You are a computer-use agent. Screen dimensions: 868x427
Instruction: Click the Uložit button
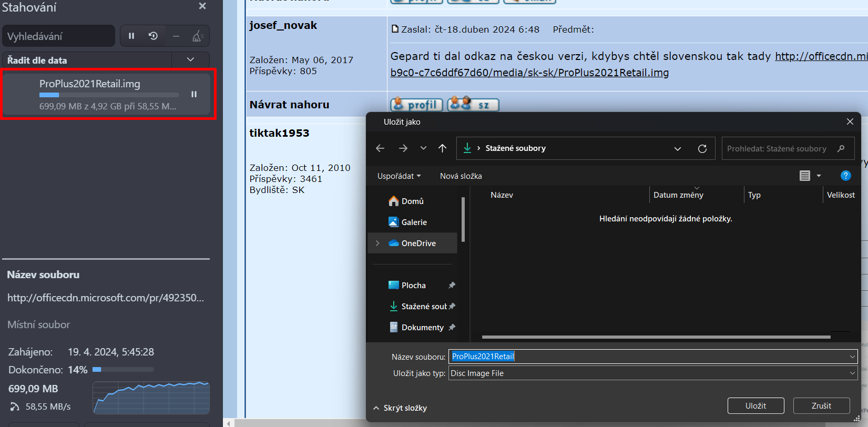[755, 406]
